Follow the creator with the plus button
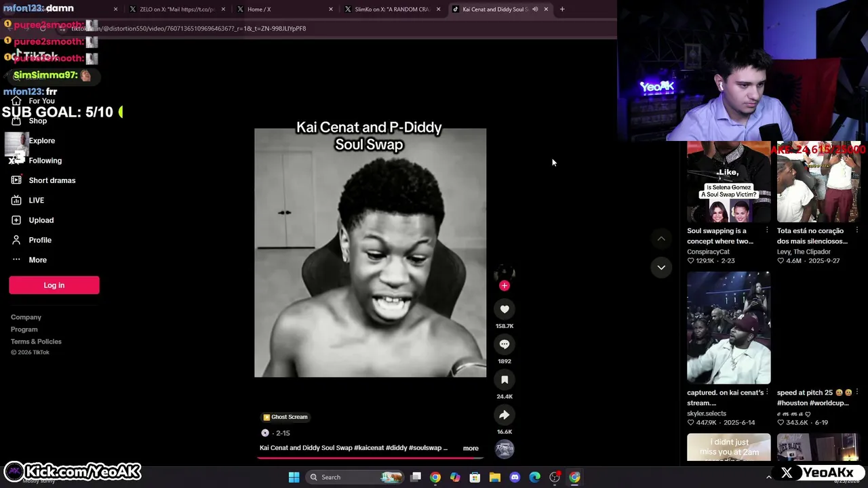This screenshot has height=488, width=868. tap(504, 285)
